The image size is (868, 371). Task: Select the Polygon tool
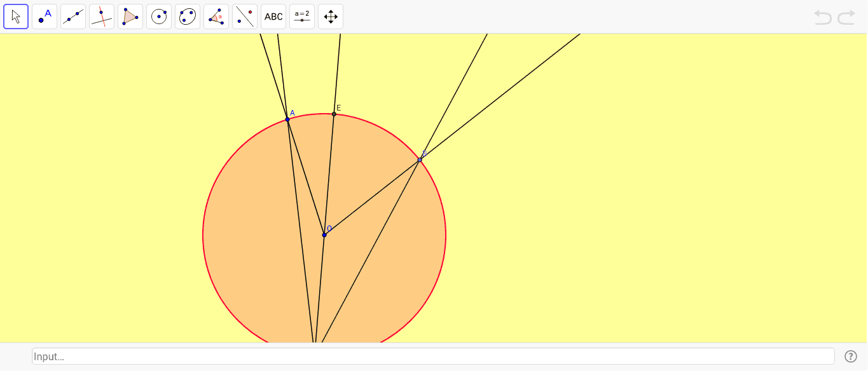pyautogui.click(x=130, y=17)
